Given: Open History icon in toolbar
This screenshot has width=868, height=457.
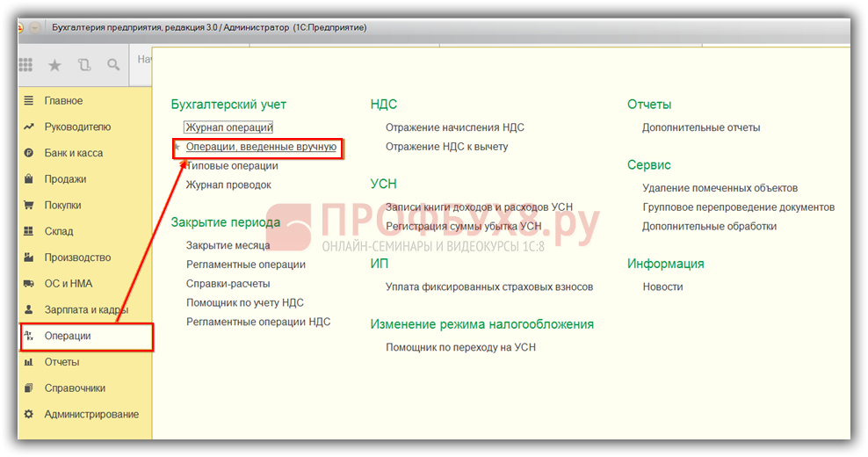Looking at the screenshot, I should (84, 65).
